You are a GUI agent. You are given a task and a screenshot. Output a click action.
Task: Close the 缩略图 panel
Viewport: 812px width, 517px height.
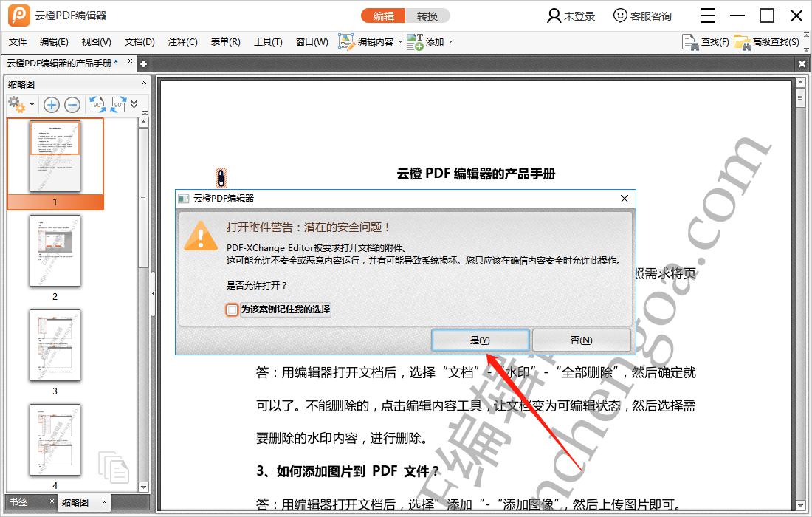point(145,83)
